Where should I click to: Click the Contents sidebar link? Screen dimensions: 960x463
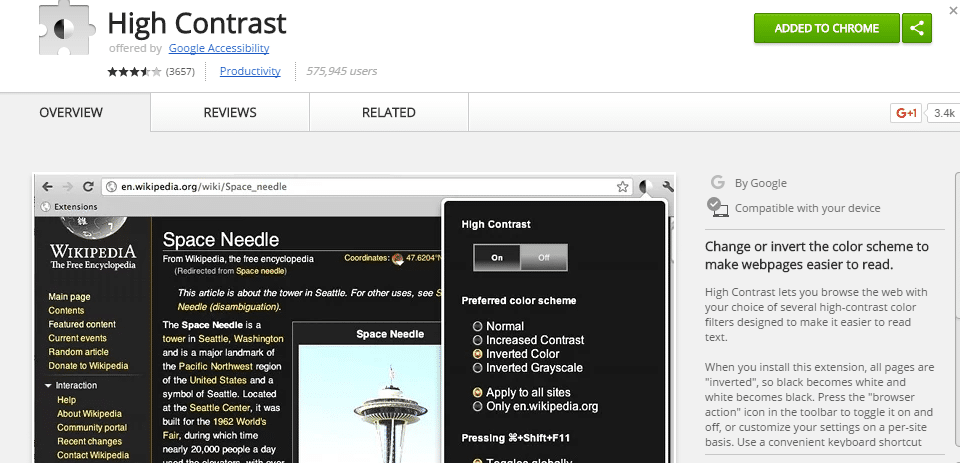(x=66, y=311)
